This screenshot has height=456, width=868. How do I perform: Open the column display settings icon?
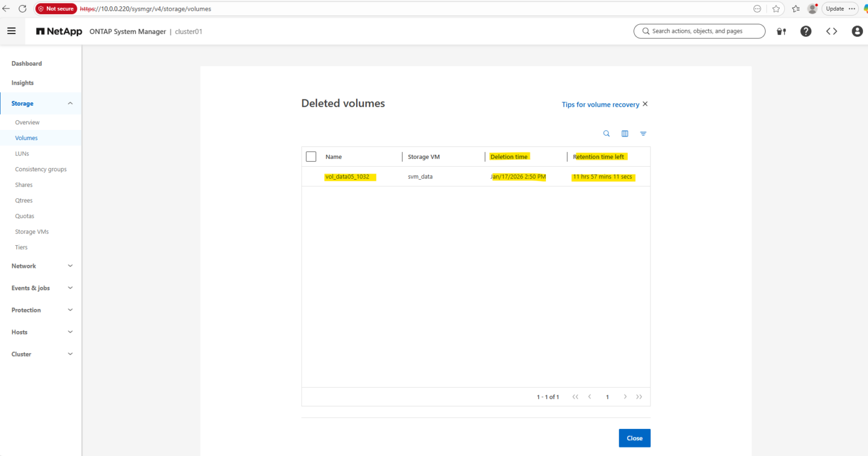624,133
